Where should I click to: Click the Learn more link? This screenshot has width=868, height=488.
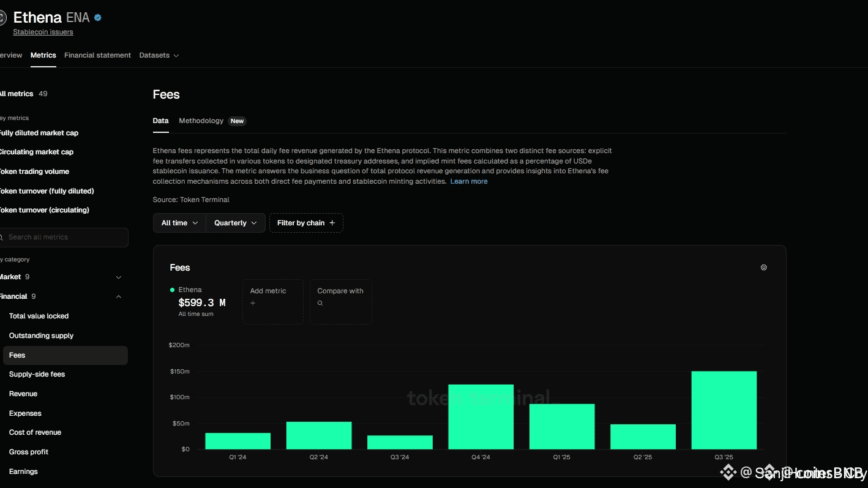tap(469, 181)
